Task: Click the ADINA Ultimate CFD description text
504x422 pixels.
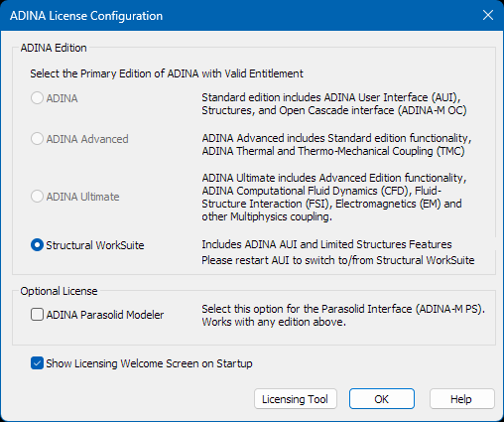Action: [x=334, y=198]
